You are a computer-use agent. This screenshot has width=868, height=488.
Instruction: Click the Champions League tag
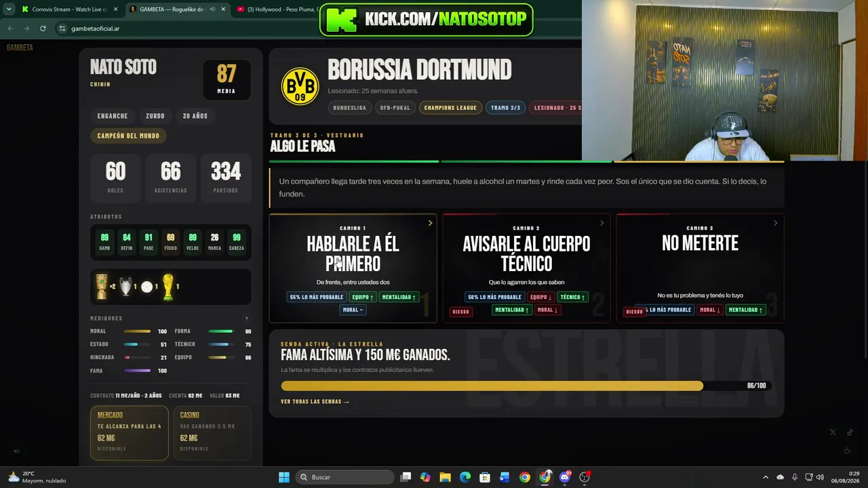click(x=450, y=108)
